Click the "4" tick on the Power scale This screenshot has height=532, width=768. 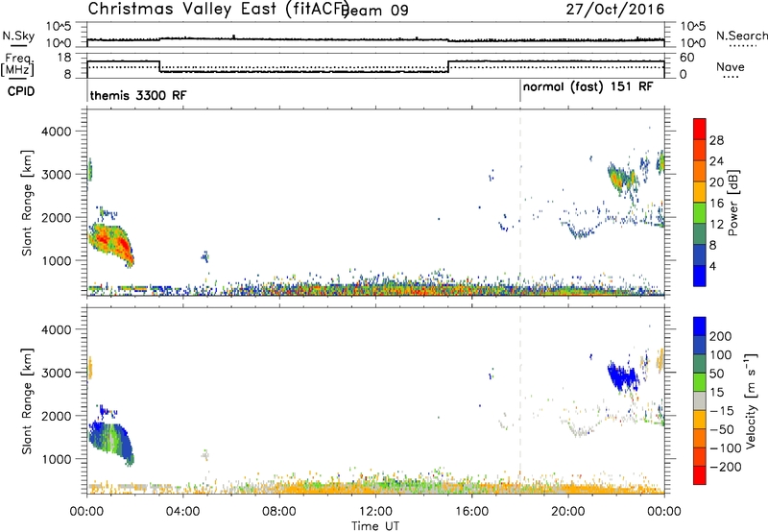pyautogui.click(x=712, y=266)
